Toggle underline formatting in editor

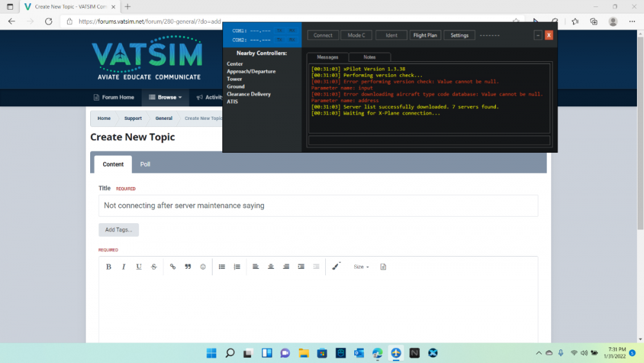(139, 266)
